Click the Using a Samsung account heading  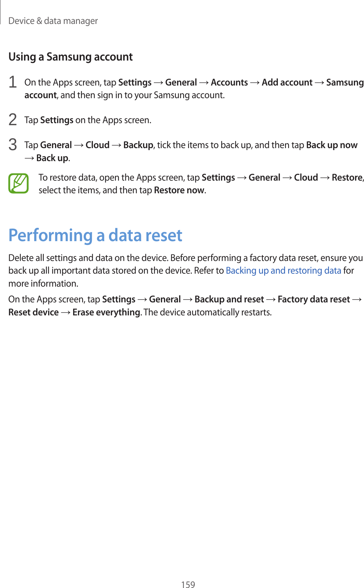point(70,57)
